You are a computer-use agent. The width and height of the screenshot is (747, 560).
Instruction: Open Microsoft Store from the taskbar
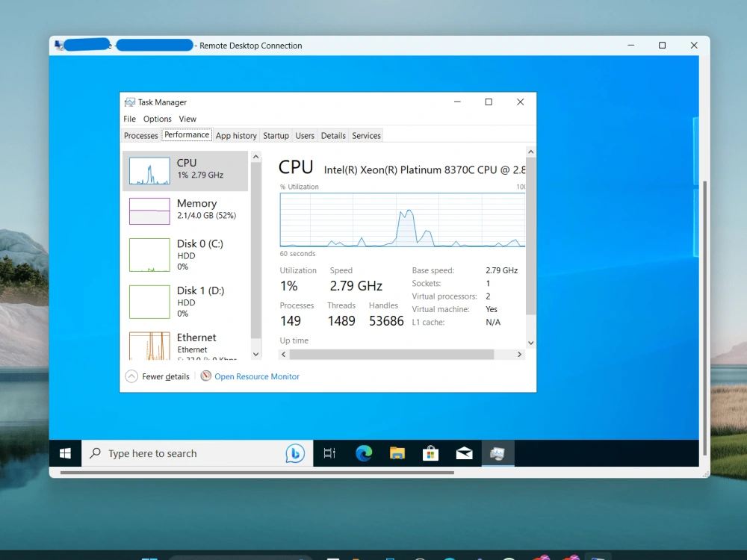tap(430, 453)
